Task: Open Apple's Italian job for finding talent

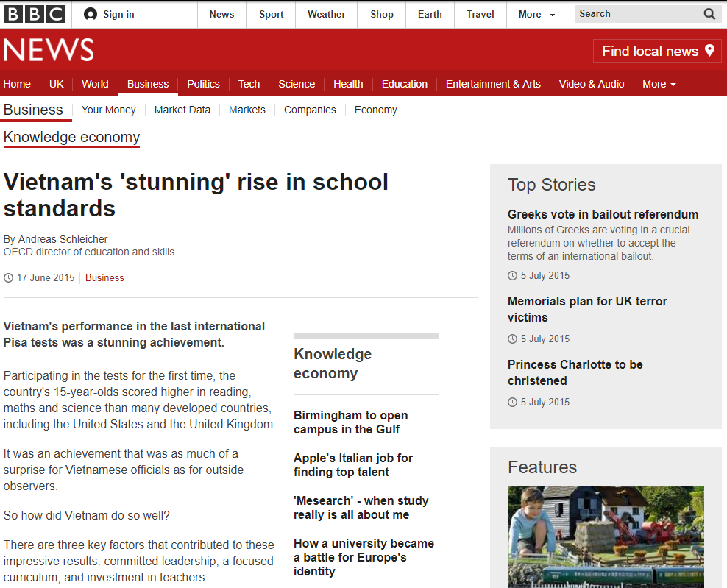Action: [353, 465]
